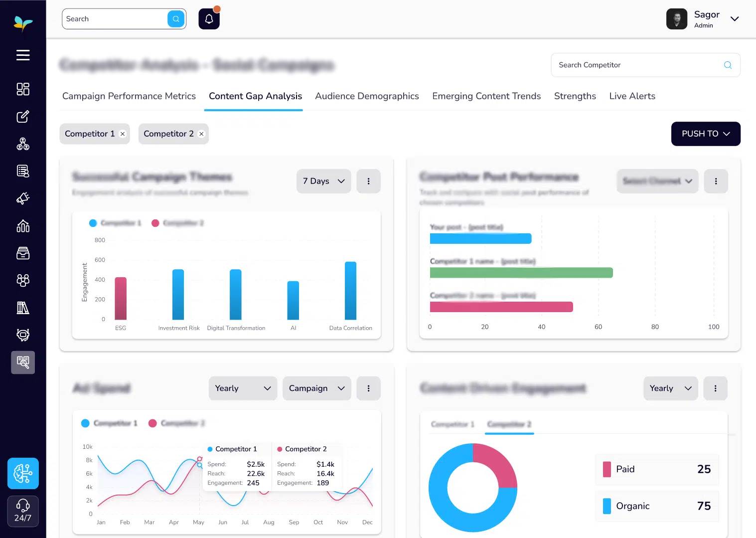Viewport: 756px width, 538px height.
Task: Click the blue search button in top bar
Action: click(x=176, y=19)
